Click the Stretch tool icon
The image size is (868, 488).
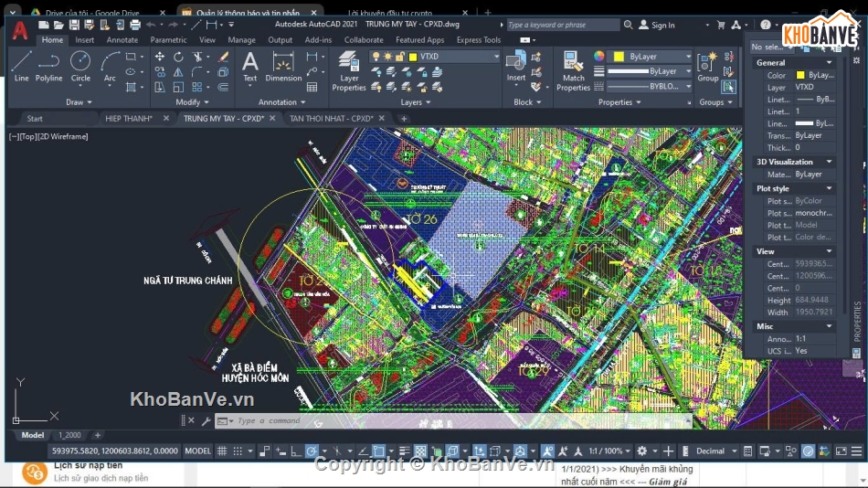pos(159,87)
